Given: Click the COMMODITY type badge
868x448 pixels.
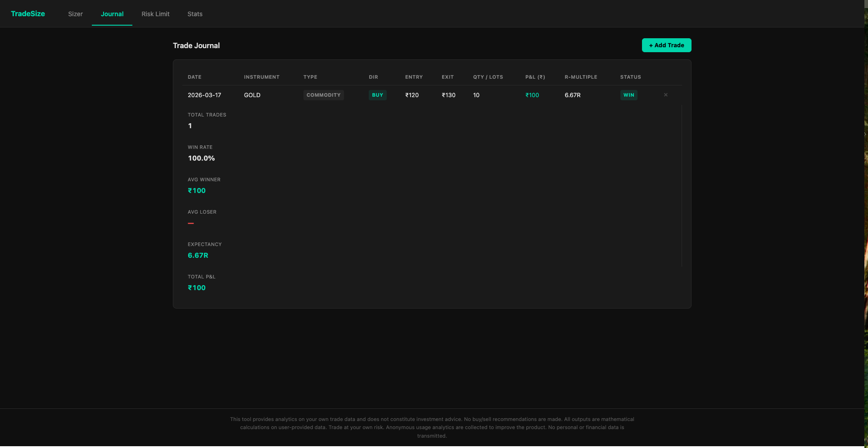Looking at the screenshot, I should pos(323,95).
